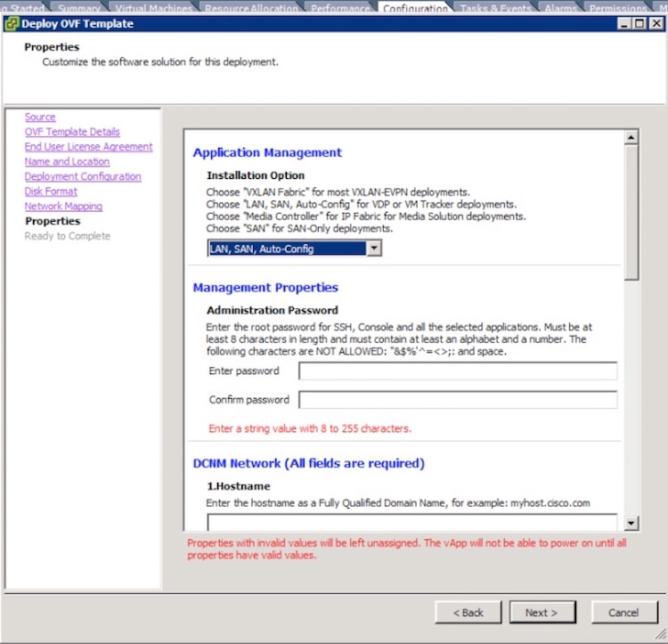Open the Permissions tab
Image resolution: width=668 pixels, height=644 pixels.
coord(618,8)
